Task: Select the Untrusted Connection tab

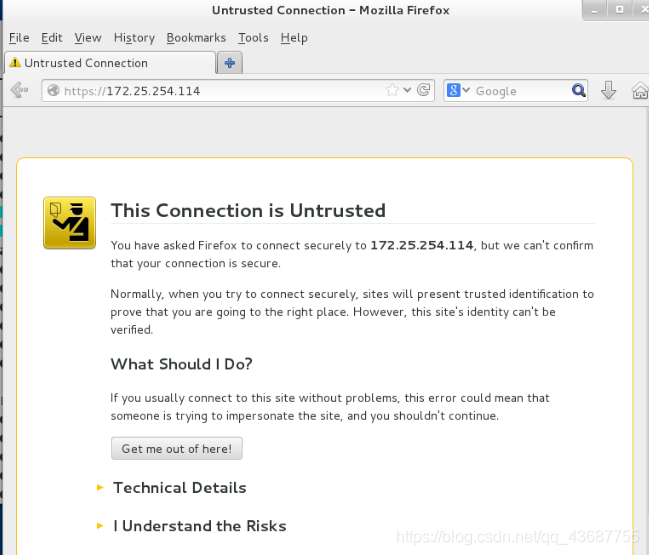Action: pyautogui.click(x=110, y=63)
